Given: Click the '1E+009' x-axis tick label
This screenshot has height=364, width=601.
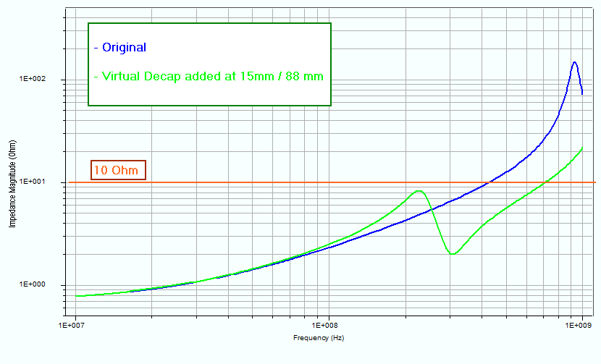Looking at the screenshot, I should [578, 326].
